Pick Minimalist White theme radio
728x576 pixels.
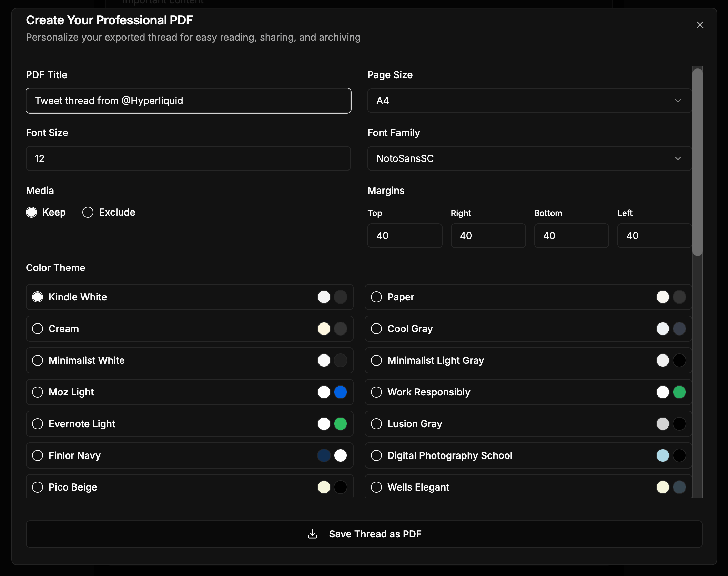pyautogui.click(x=38, y=360)
